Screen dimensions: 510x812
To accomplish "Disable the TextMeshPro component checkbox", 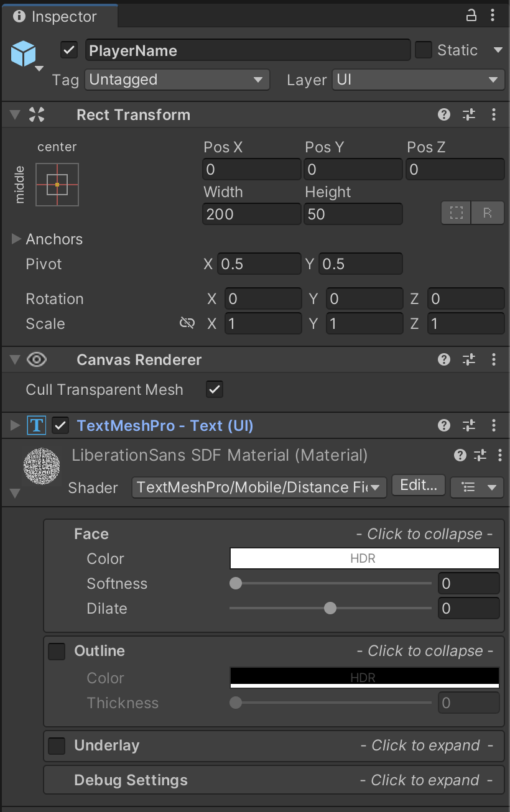I will click(60, 426).
